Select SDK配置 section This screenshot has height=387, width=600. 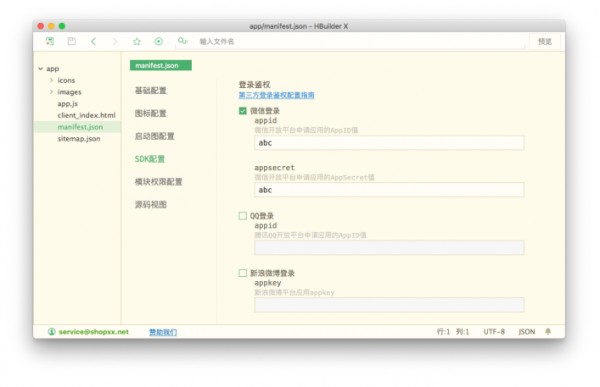click(150, 159)
